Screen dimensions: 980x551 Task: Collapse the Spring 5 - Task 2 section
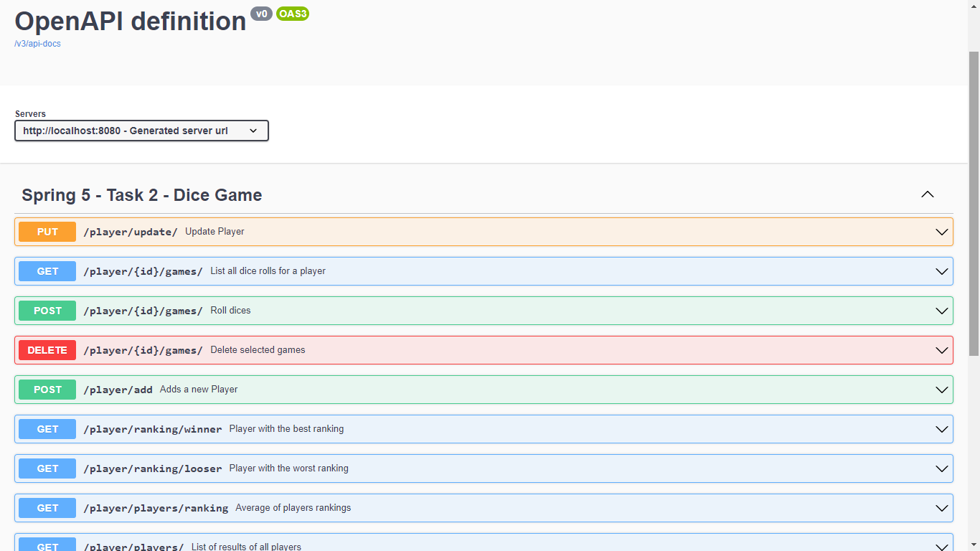(x=927, y=194)
